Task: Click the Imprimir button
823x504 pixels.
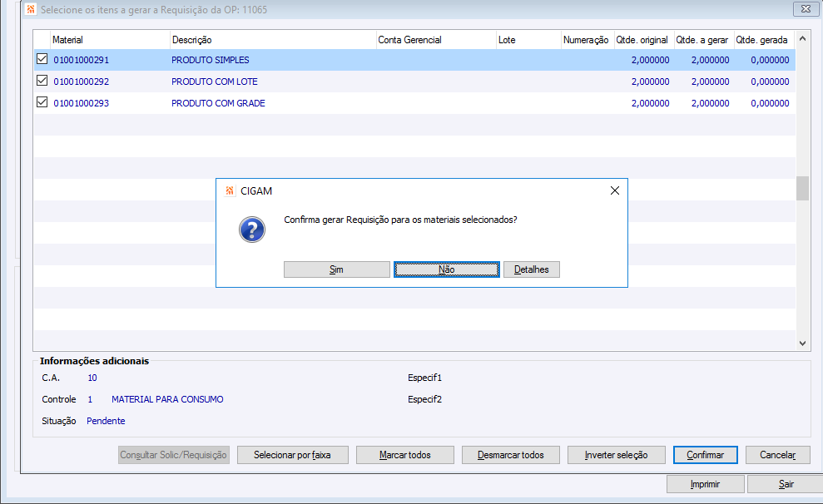Action: [705, 484]
